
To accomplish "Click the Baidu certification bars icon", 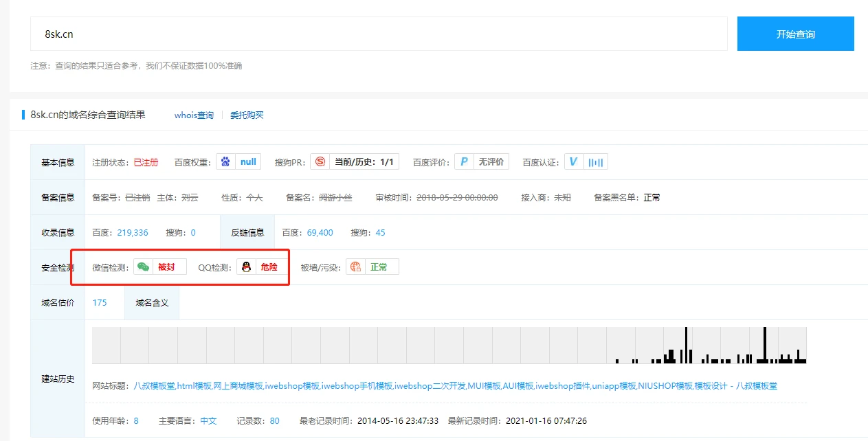I will pyautogui.click(x=596, y=162).
